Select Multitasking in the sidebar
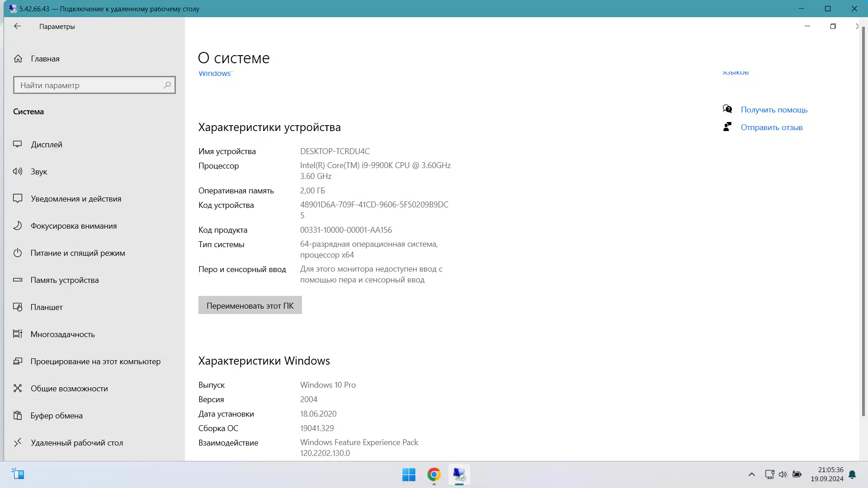This screenshot has height=488, width=868. pos(62,334)
